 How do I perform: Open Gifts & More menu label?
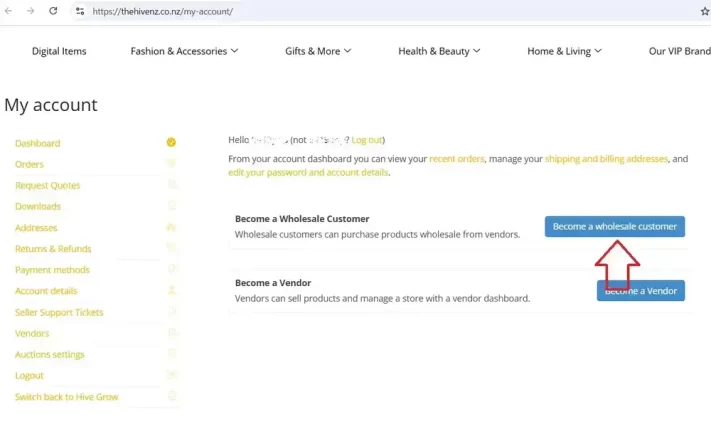(312, 51)
